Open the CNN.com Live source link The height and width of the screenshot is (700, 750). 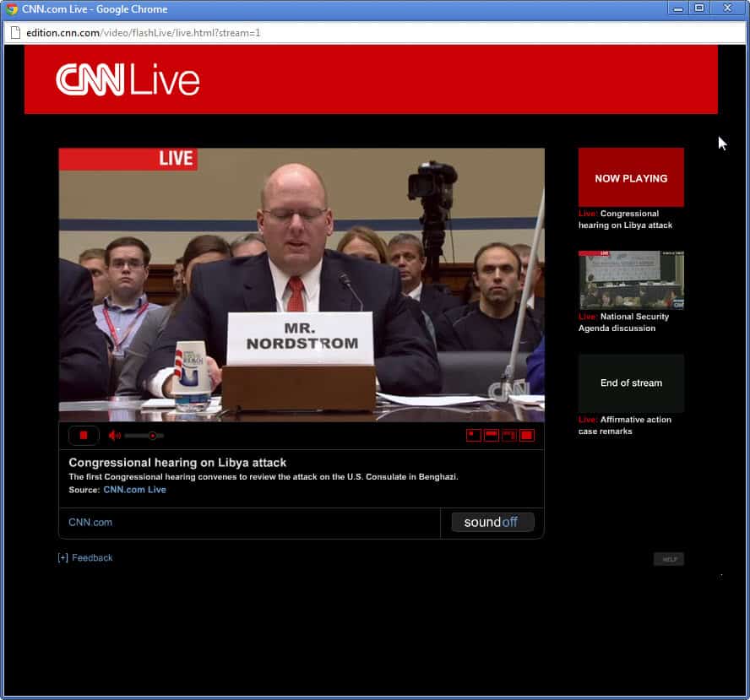[x=135, y=490]
